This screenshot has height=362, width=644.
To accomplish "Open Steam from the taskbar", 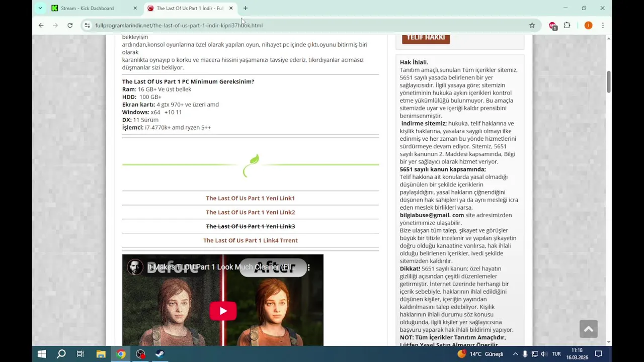I will [159, 354].
